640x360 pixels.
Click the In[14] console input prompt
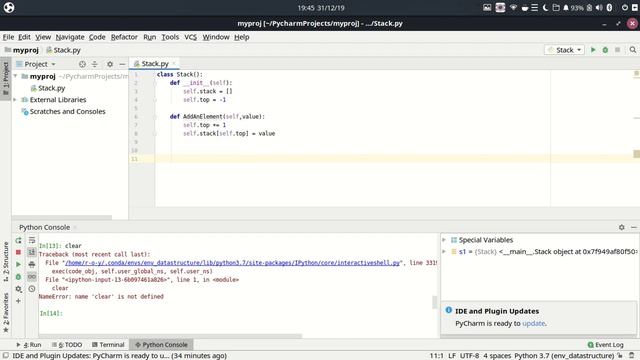coord(51,313)
